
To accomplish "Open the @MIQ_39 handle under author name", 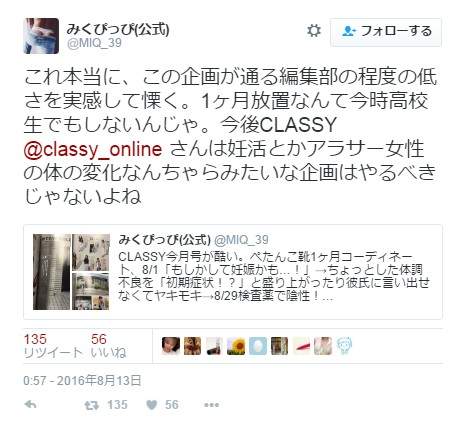I will 94,43.
